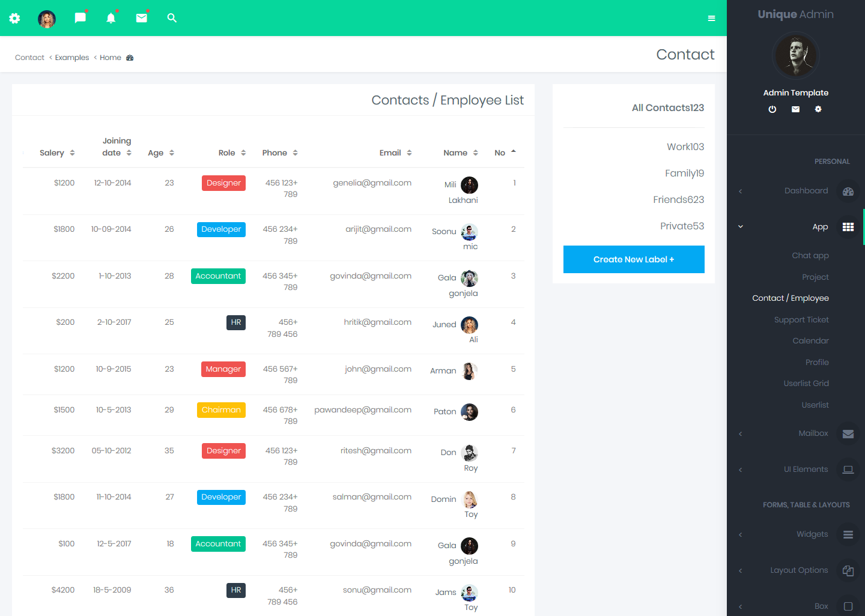Toggle the sidebar with the hamburger icon
The image size is (865, 616).
(711, 18)
